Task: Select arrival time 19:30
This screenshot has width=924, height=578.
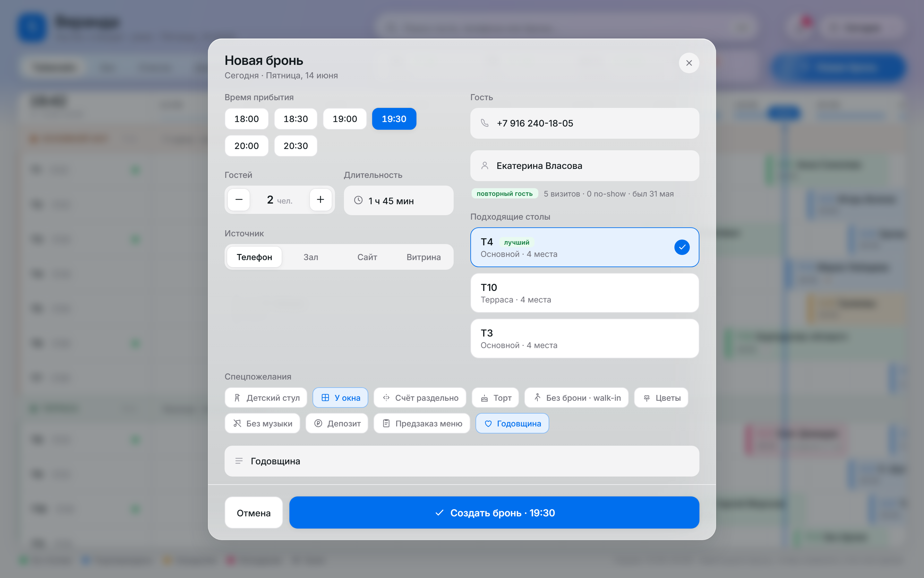Action: click(x=394, y=119)
